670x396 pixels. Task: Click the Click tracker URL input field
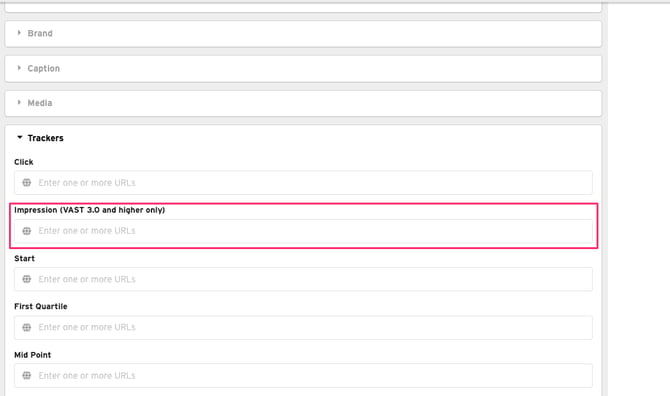pyautogui.click(x=303, y=183)
